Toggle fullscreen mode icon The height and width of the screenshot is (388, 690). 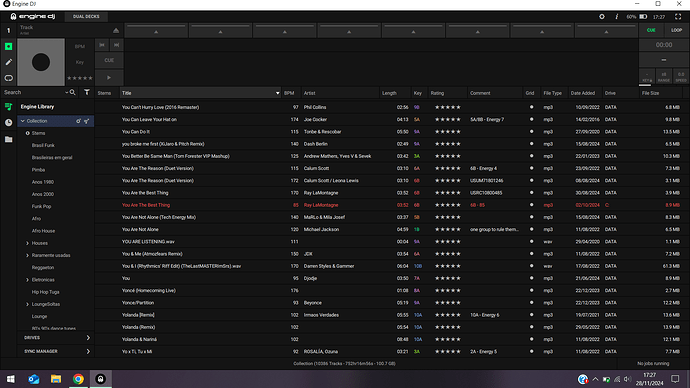pyautogui.click(x=678, y=17)
